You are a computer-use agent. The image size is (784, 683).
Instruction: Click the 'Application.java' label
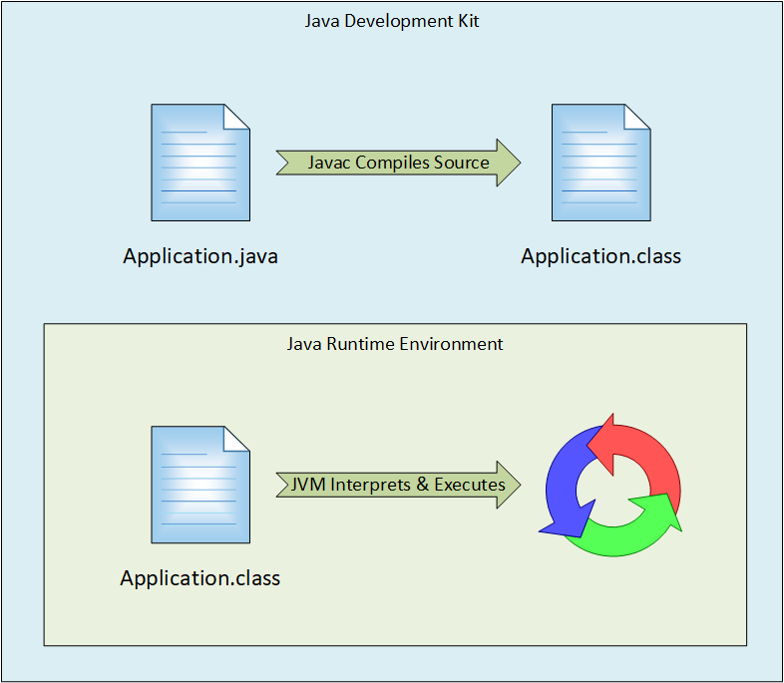pyautogui.click(x=200, y=257)
